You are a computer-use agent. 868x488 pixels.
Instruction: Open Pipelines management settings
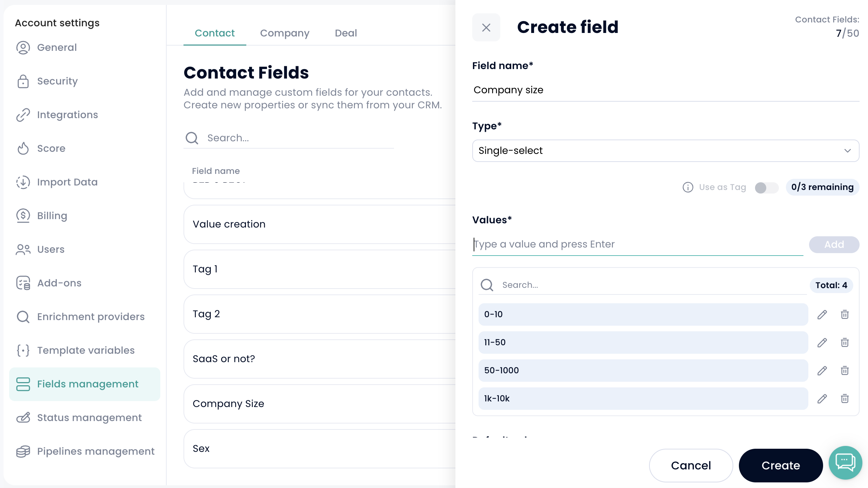[x=95, y=451]
